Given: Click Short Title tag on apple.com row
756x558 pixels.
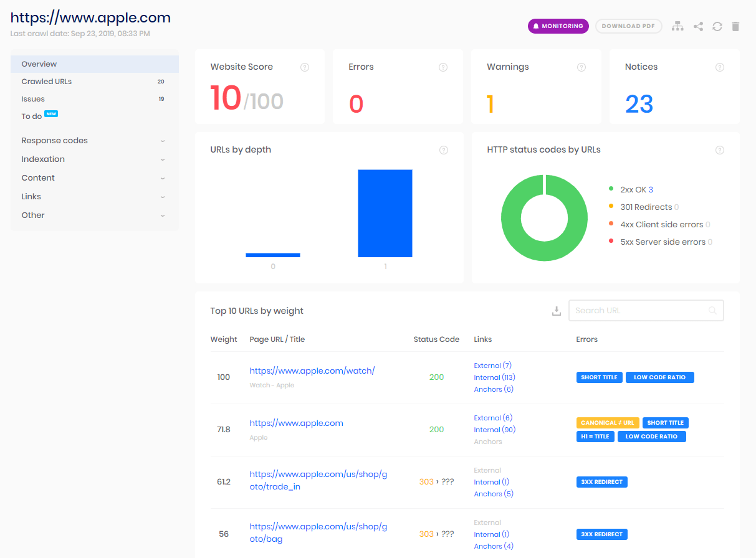Looking at the screenshot, I should click(666, 423).
